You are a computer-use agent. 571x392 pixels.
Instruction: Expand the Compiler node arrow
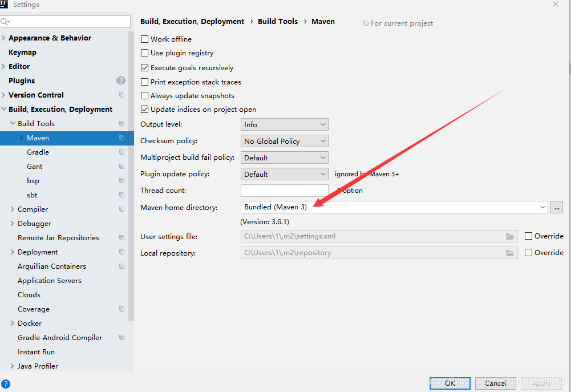point(13,209)
